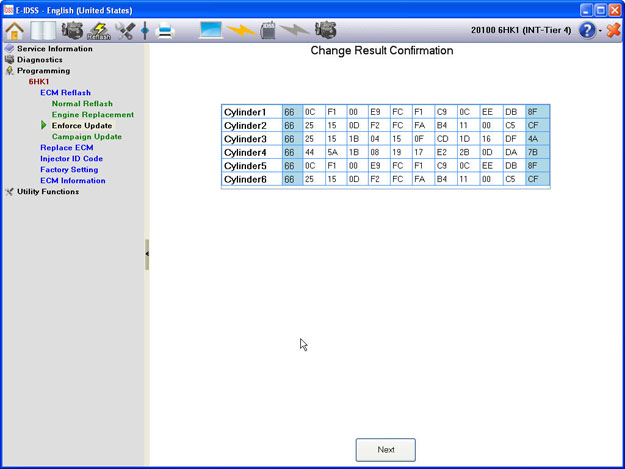The width and height of the screenshot is (625, 469).
Task: Select the Cylinder4 row label
Action: [245, 152]
